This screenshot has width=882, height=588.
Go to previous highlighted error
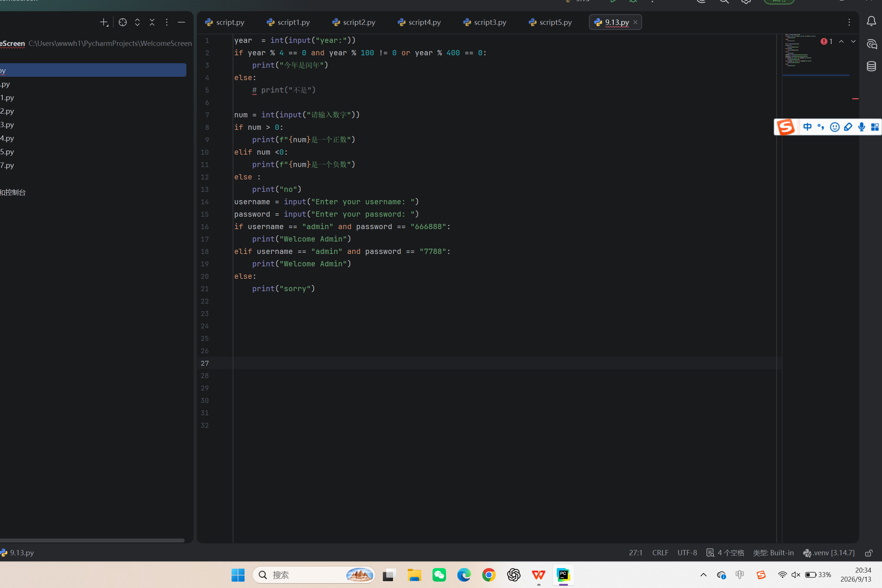(841, 41)
